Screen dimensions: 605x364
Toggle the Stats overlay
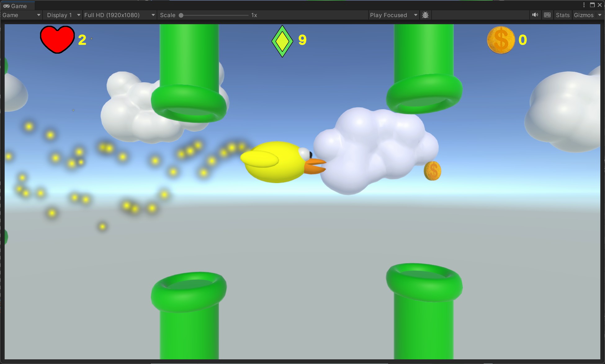pos(562,15)
